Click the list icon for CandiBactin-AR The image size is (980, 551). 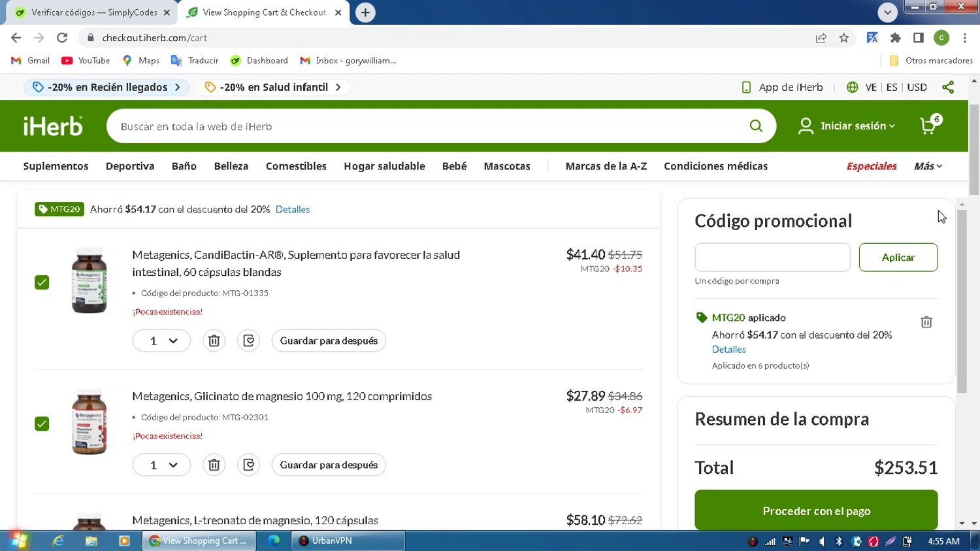click(x=248, y=341)
